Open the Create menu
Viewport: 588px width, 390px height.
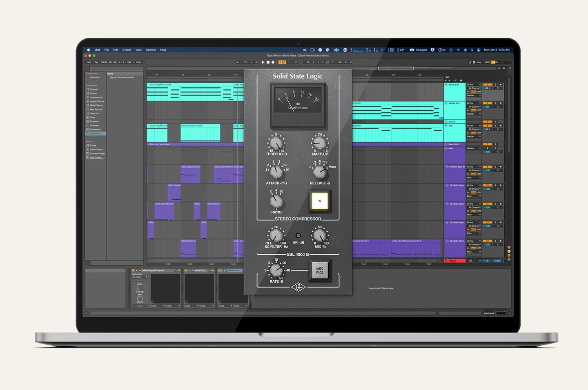[127, 50]
